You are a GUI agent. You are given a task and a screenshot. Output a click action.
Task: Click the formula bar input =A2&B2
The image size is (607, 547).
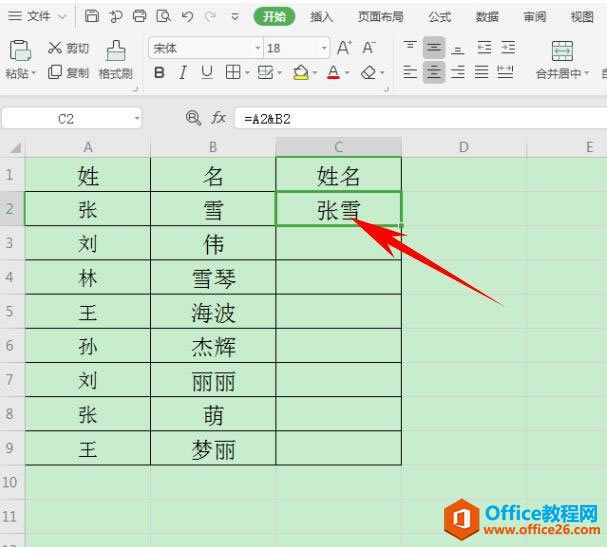point(420,118)
